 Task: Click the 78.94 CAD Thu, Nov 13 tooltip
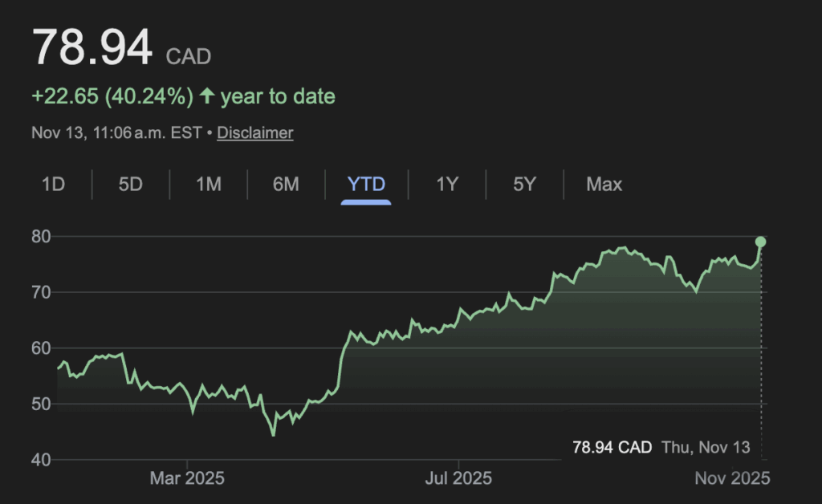click(661, 447)
